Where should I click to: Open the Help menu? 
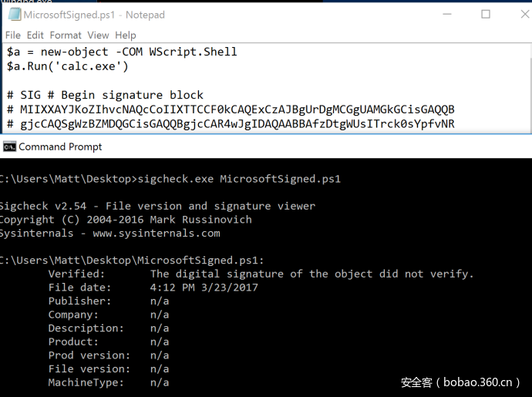[x=126, y=35]
